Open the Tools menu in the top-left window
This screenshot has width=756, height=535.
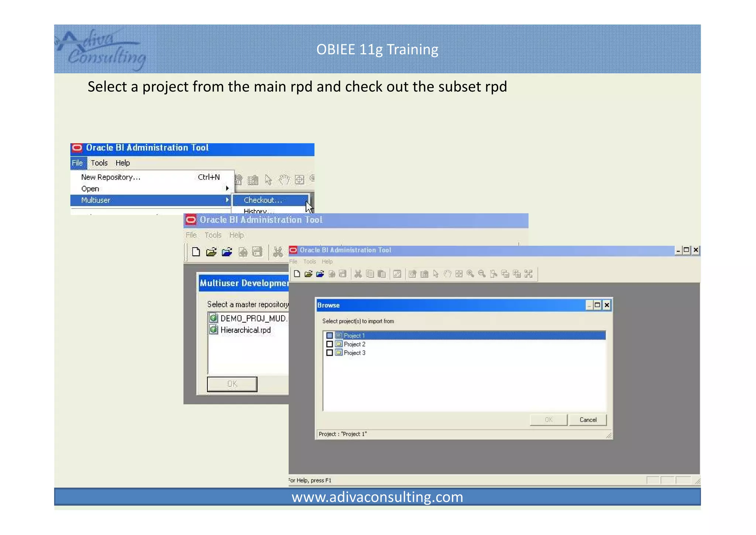pos(99,163)
